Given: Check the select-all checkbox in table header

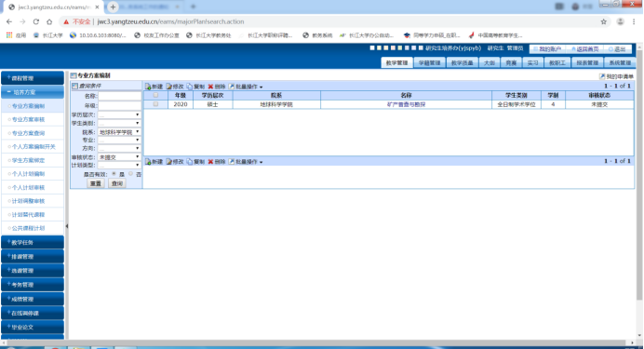Looking at the screenshot, I should point(155,95).
